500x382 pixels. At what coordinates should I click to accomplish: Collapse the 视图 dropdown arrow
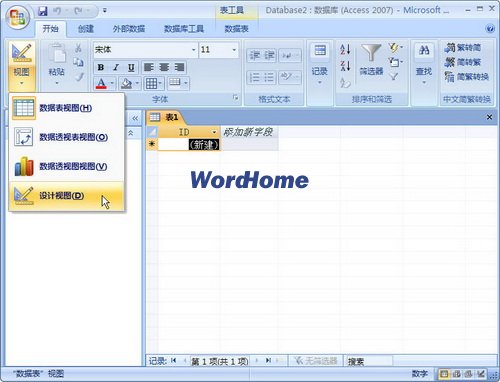click(x=22, y=83)
